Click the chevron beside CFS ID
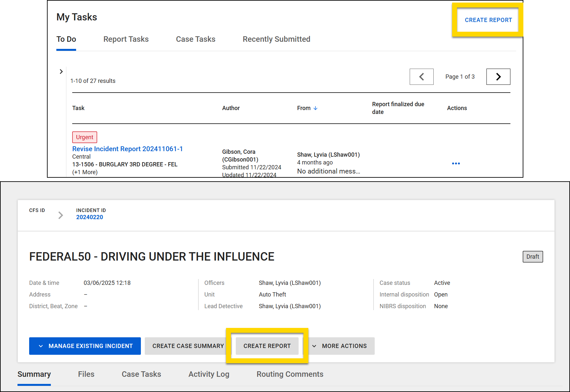 click(x=60, y=215)
